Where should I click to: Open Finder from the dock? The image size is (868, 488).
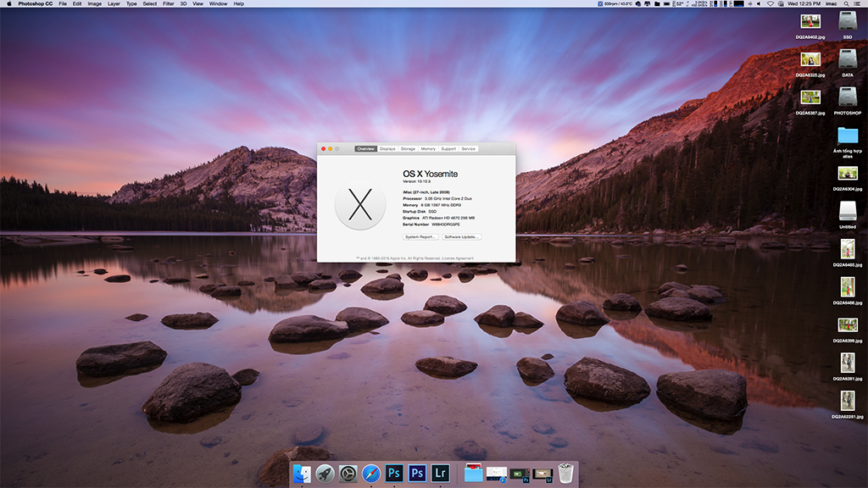pos(302,474)
